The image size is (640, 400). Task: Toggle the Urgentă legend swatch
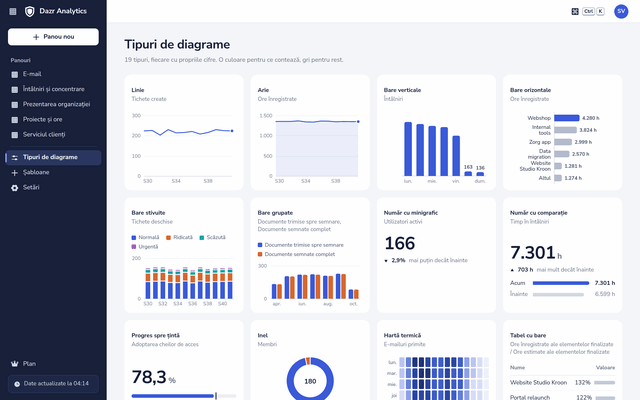point(133,247)
